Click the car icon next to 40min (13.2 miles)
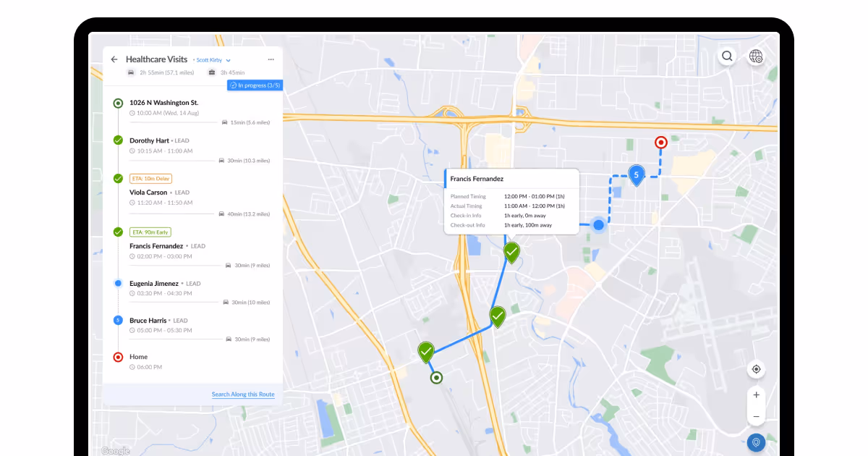The width and height of the screenshot is (868, 456). coord(221,214)
